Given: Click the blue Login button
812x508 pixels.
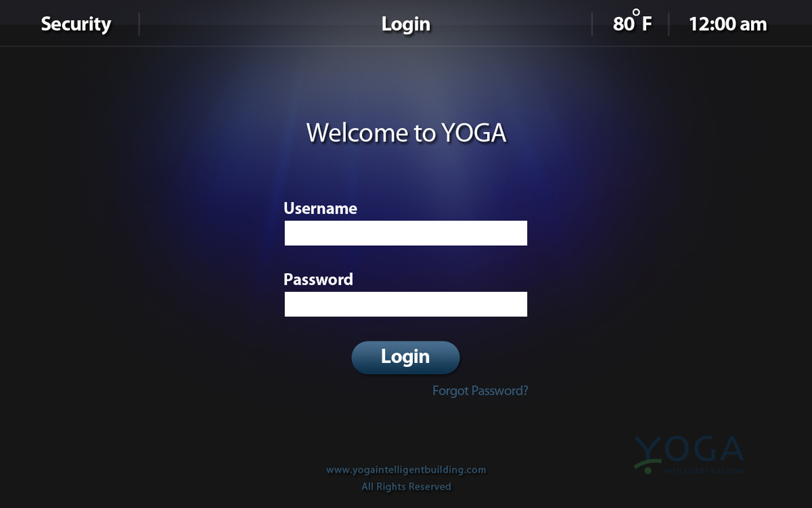Looking at the screenshot, I should 405,357.
